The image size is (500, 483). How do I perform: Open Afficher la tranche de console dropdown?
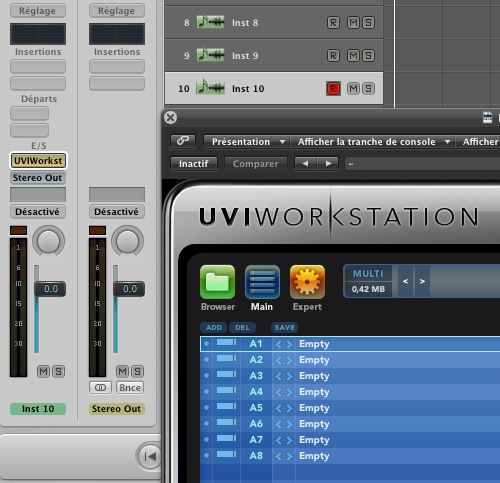pos(373,142)
